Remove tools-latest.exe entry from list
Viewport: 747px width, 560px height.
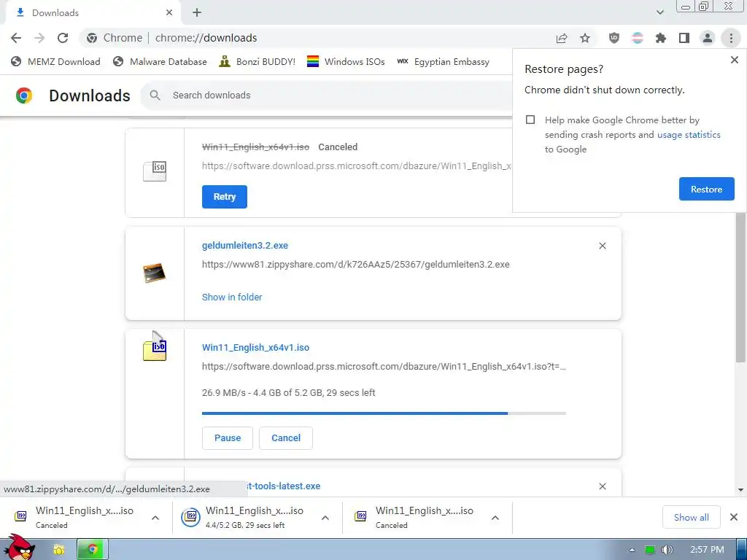click(602, 486)
